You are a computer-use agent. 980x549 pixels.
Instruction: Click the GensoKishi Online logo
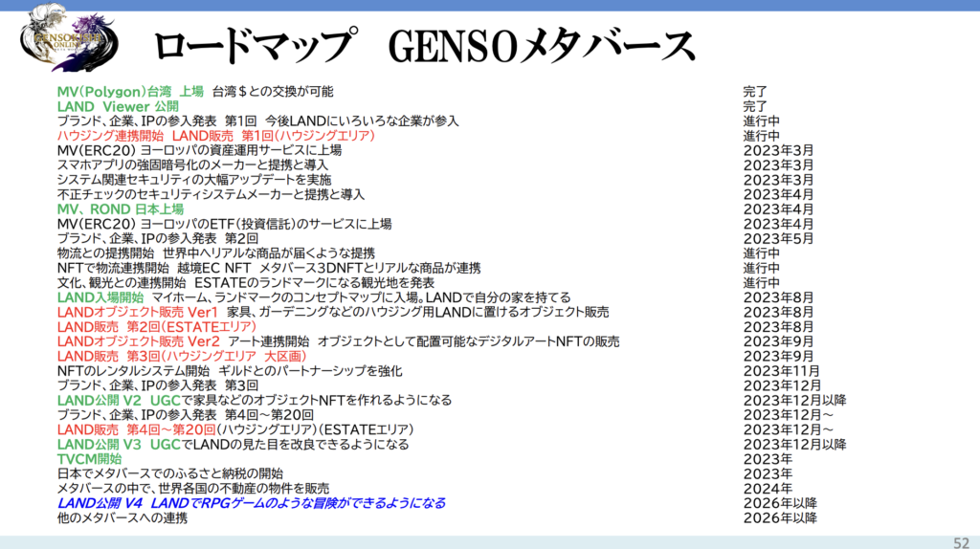coord(69,38)
